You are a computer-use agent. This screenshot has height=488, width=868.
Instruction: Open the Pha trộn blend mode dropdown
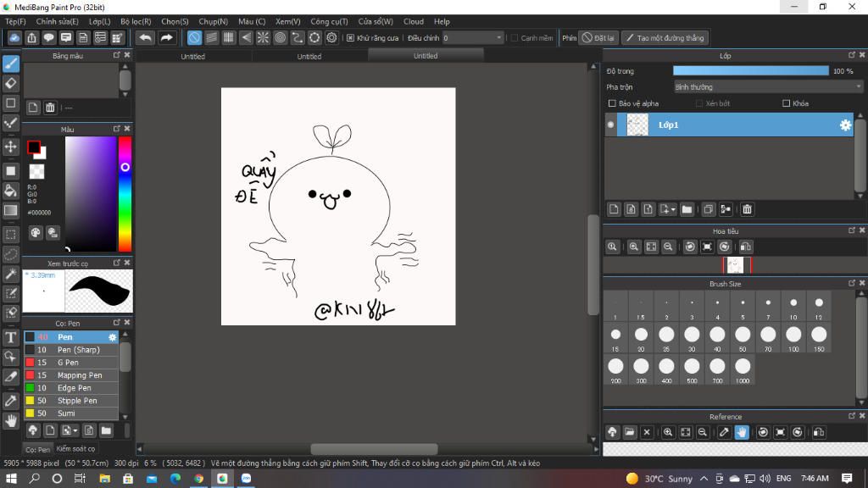tap(768, 86)
